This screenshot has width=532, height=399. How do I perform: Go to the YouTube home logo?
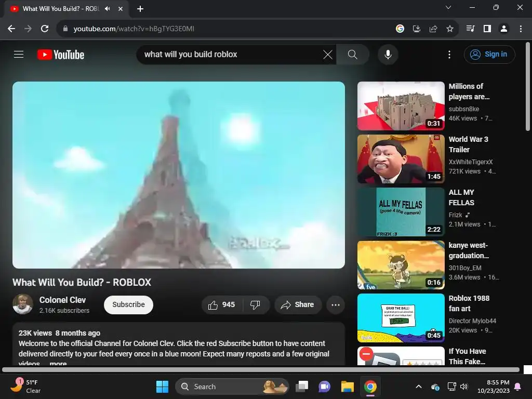pos(61,55)
